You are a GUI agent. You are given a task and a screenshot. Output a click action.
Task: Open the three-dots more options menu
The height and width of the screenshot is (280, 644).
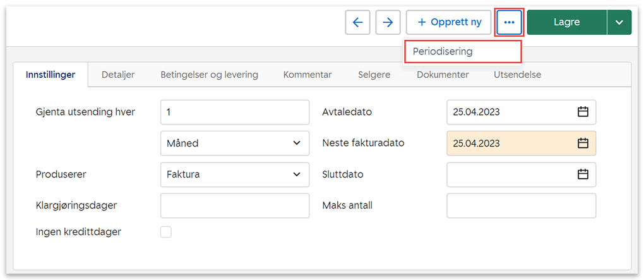point(509,22)
